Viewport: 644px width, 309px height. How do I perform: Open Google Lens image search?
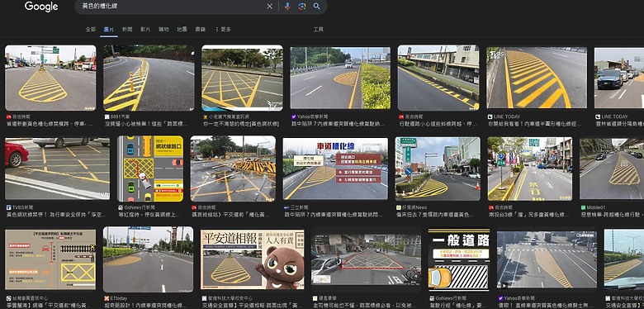(x=302, y=6)
